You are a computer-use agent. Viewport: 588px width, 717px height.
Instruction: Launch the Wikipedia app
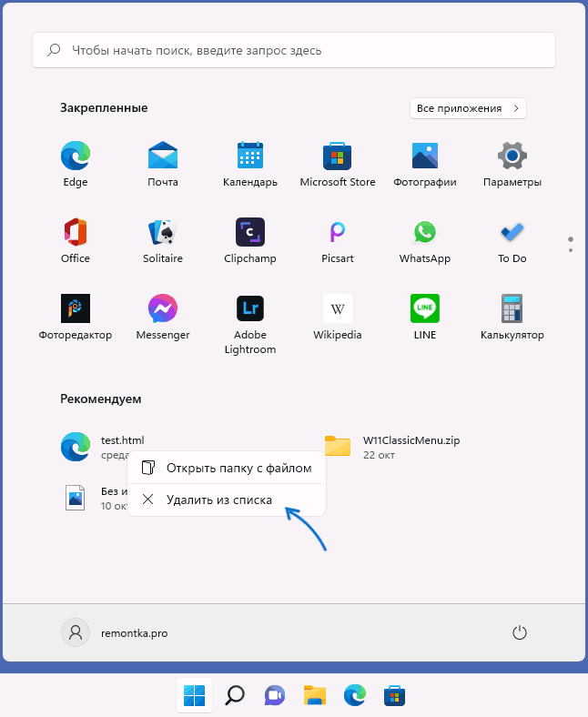point(338,317)
